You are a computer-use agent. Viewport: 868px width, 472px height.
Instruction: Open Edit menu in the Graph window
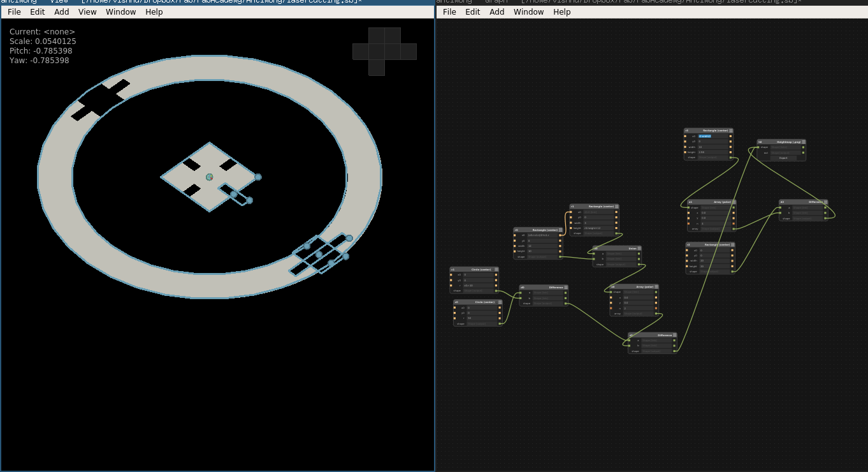(472, 12)
